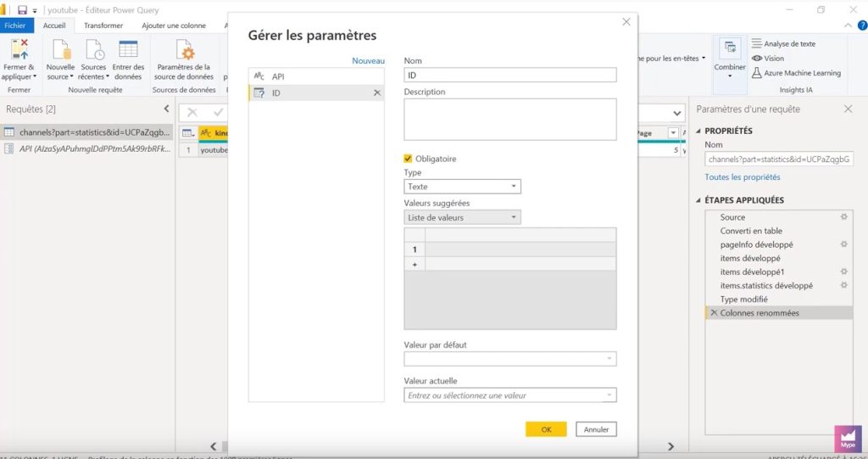Toggle the Obligatoire checkbox
The height and width of the screenshot is (459, 868).
(408, 159)
